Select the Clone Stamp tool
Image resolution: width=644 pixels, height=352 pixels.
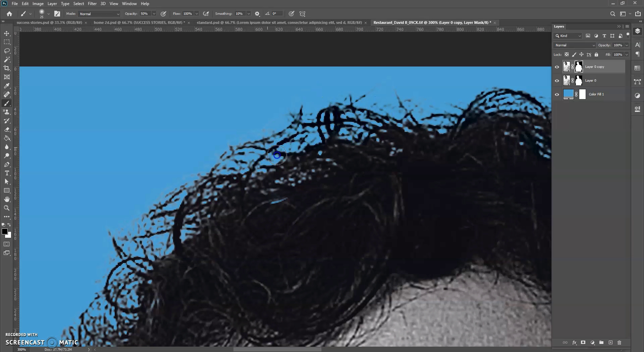[7, 112]
